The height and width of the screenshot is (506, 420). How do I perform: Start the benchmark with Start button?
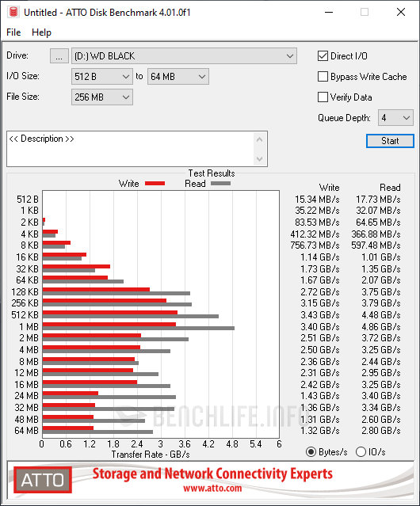pyautogui.click(x=390, y=141)
